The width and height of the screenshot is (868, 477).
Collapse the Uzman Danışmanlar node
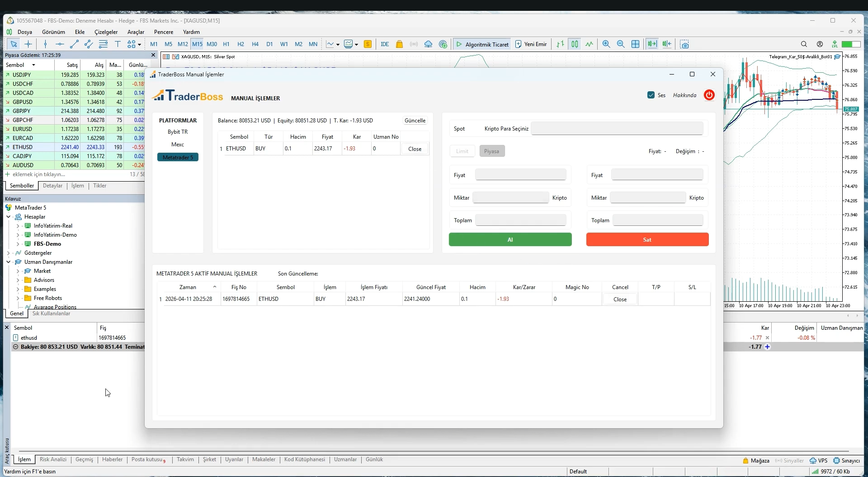click(8, 262)
